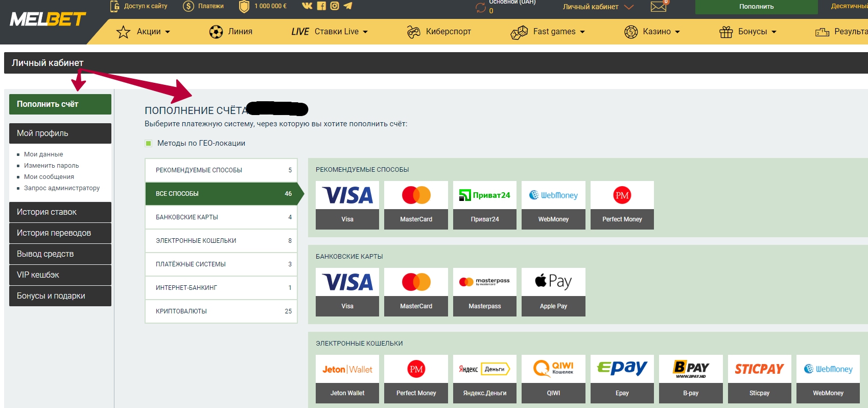Select the Платёжные системы category tab

tap(221, 264)
